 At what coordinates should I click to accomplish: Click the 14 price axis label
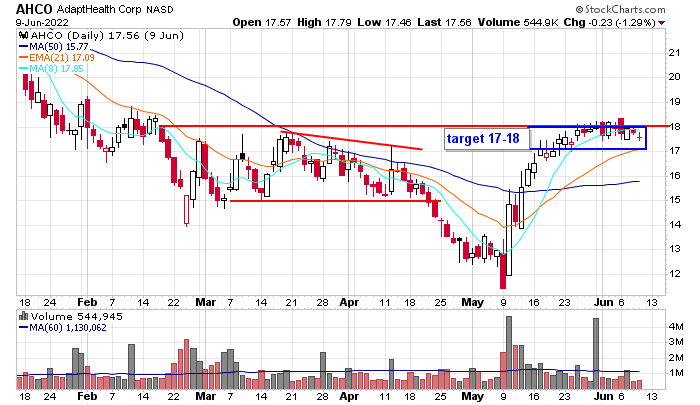pyautogui.click(x=674, y=225)
